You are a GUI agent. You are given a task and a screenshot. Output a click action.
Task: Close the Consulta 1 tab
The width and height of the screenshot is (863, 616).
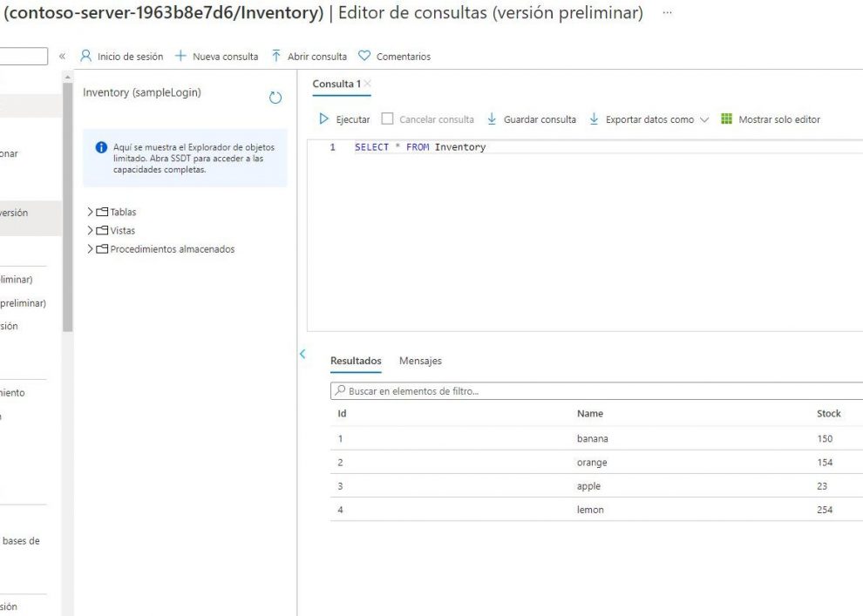[368, 84]
